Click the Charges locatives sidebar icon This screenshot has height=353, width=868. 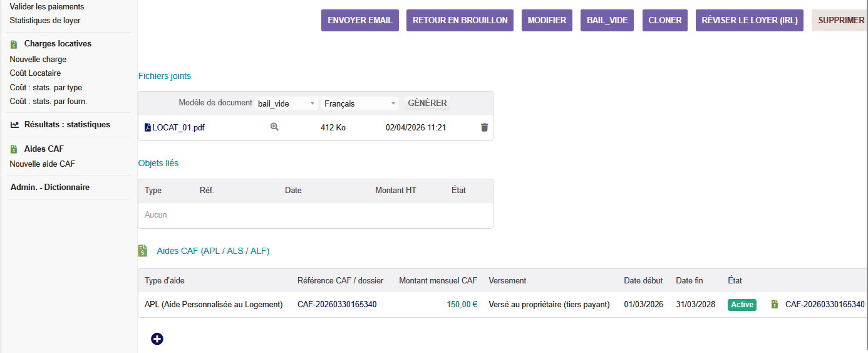[14, 44]
